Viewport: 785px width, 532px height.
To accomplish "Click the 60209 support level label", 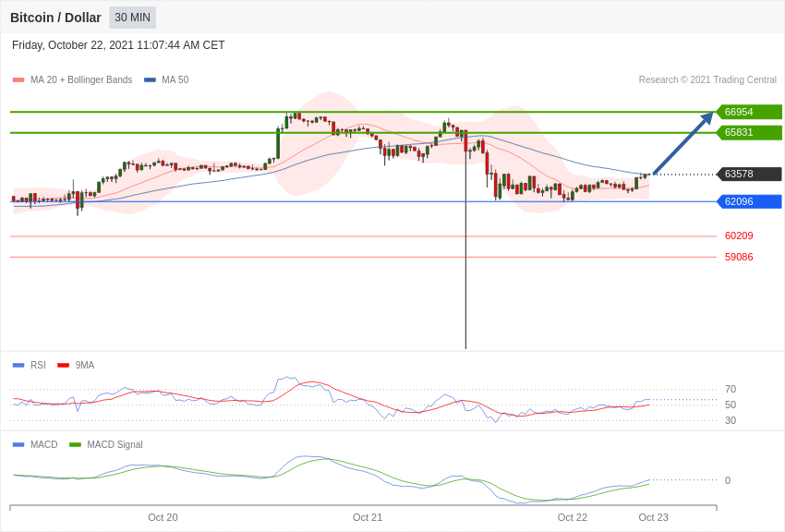I will point(739,236).
